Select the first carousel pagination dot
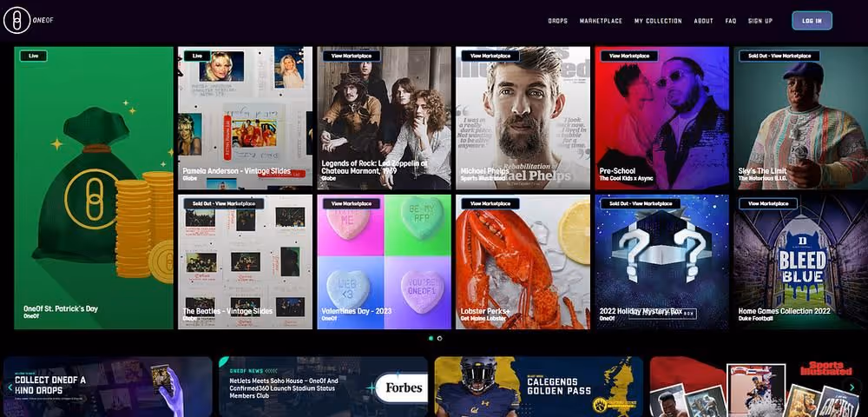Image resolution: width=868 pixels, height=417 pixels. [x=431, y=338]
